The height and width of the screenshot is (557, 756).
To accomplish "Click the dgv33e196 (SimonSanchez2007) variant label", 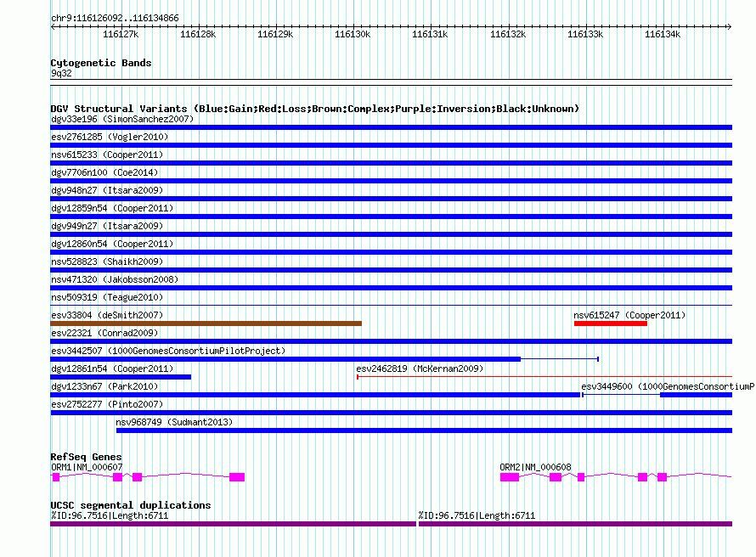I will point(122,119).
